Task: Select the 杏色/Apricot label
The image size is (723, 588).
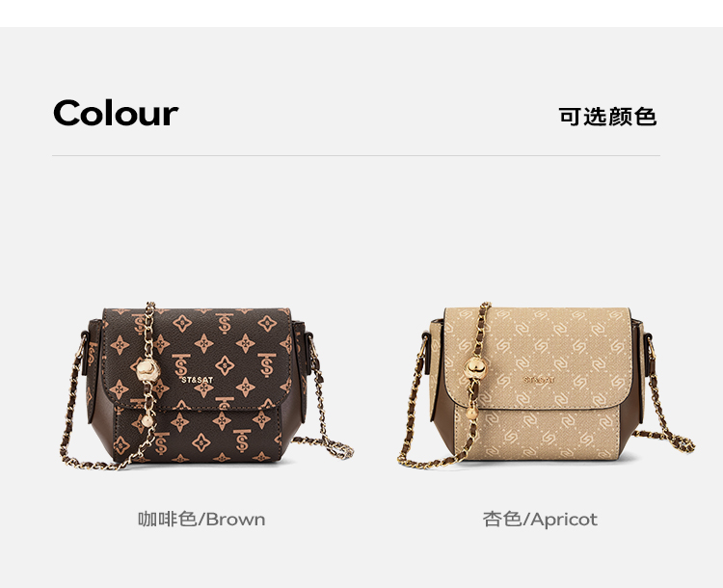Action: pos(540,520)
